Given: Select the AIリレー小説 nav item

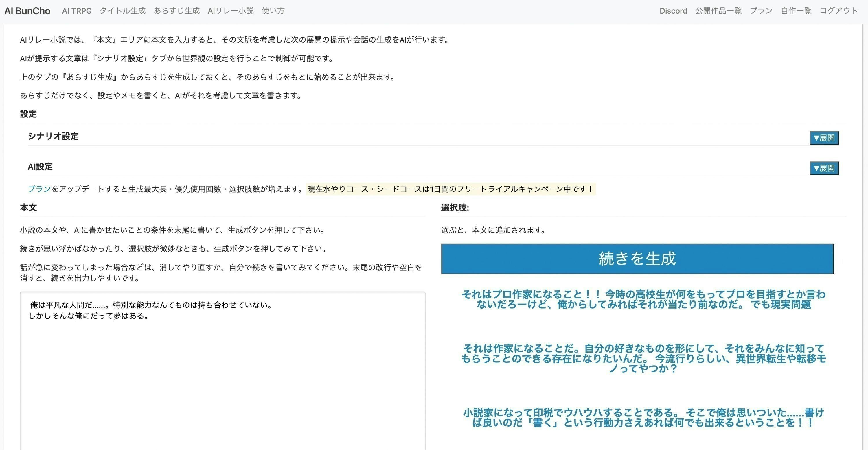Looking at the screenshot, I should (231, 11).
